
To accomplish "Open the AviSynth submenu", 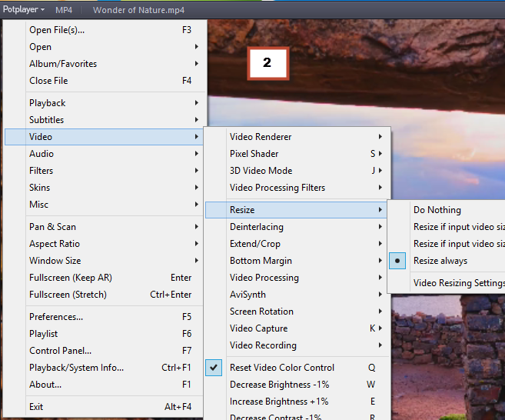I will coord(297,295).
